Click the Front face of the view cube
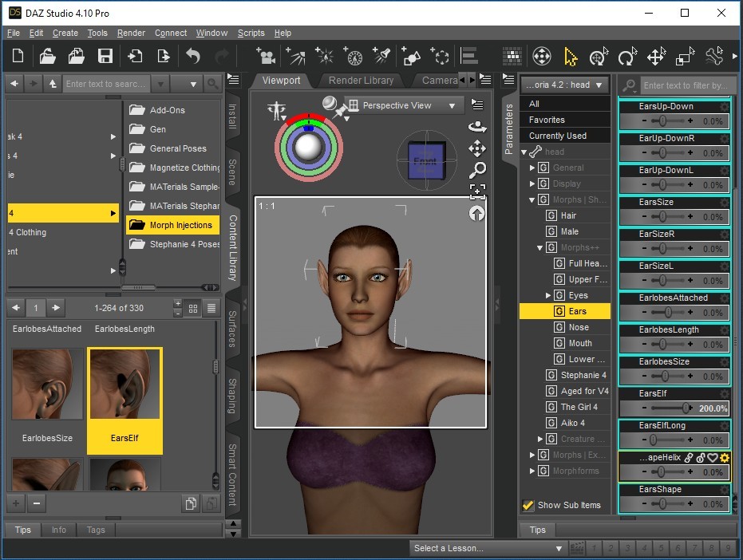This screenshot has height=560, width=743. [x=425, y=162]
